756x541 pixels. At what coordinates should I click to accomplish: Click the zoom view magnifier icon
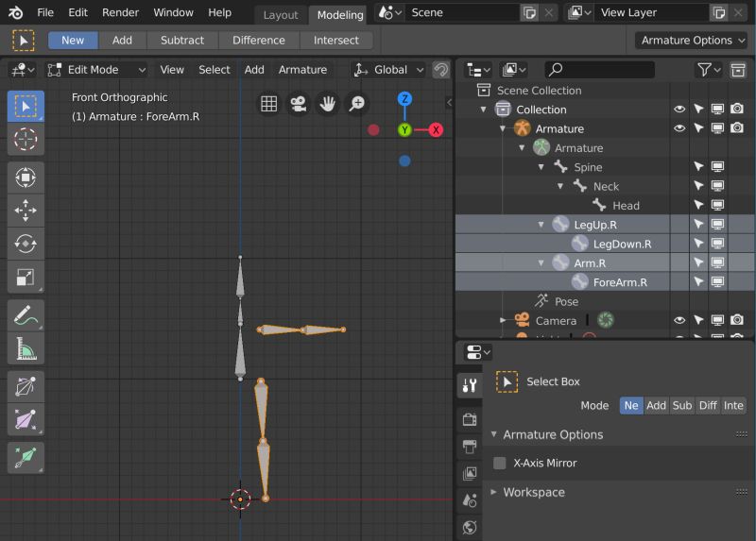point(357,103)
